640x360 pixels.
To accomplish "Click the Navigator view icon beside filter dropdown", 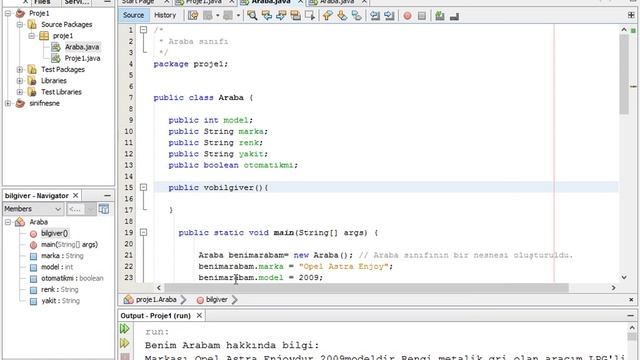I will (x=104, y=209).
